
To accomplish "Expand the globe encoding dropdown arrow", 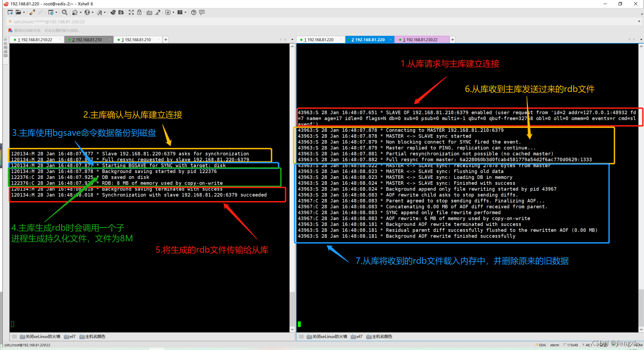I will pos(93,12).
